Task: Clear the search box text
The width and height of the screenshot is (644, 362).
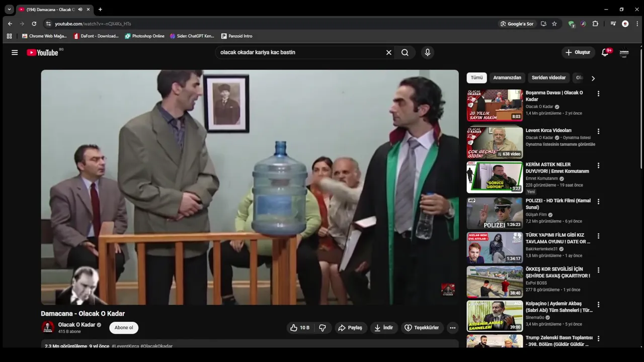Action: [388, 52]
